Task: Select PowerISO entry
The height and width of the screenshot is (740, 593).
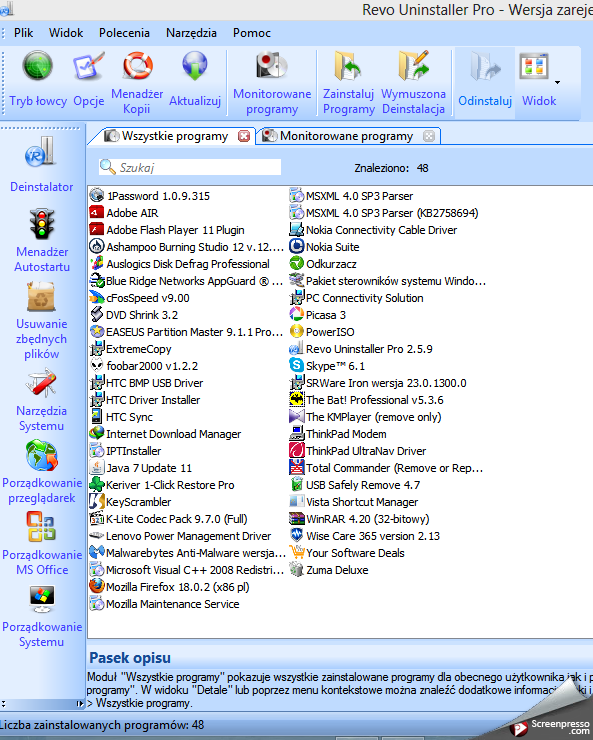Action: (322, 332)
